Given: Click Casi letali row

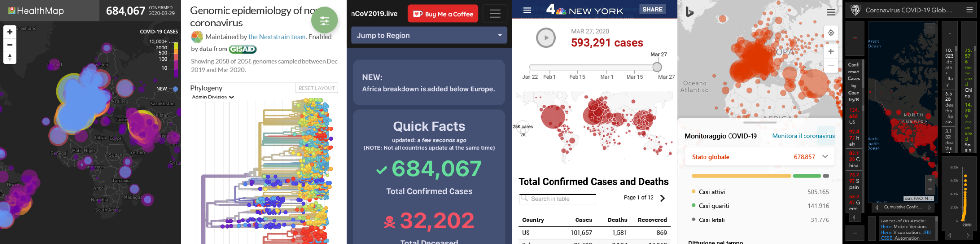Looking at the screenshot, I should click(x=760, y=220).
